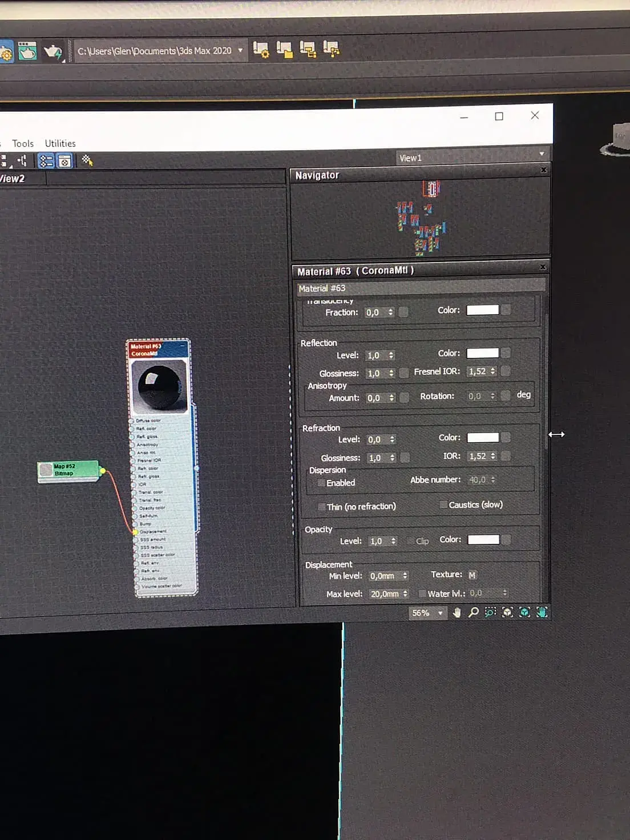This screenshot has width=630, height=840.
Task: Click the Displacement Min level spinner arrows
Action: point(405,576)
